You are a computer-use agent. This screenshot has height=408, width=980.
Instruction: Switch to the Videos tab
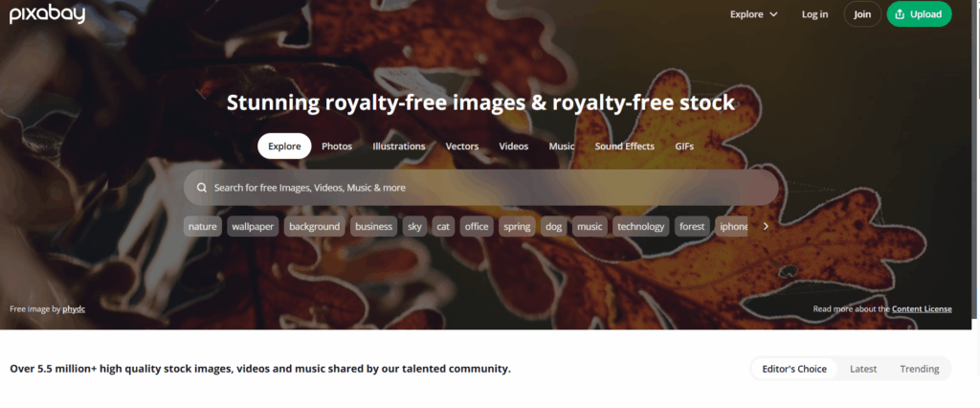click(x=514, y=147)
